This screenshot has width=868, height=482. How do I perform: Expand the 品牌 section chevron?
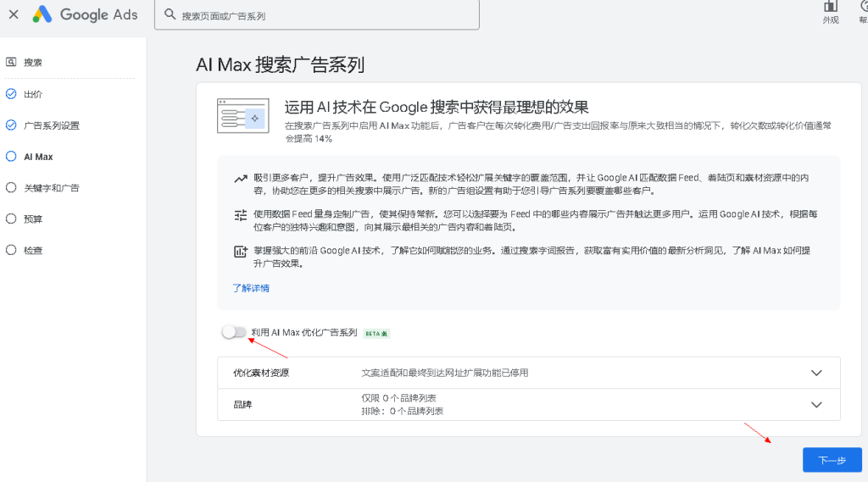(816, 405)
